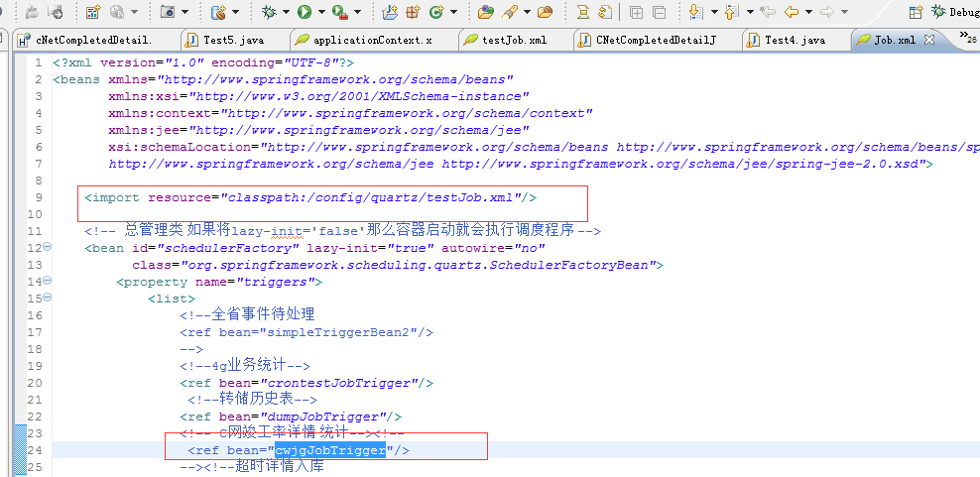The image size is (980, 477).
Task: Jump to Previous Annotation arrow icon
Action: tap(732, 11)
